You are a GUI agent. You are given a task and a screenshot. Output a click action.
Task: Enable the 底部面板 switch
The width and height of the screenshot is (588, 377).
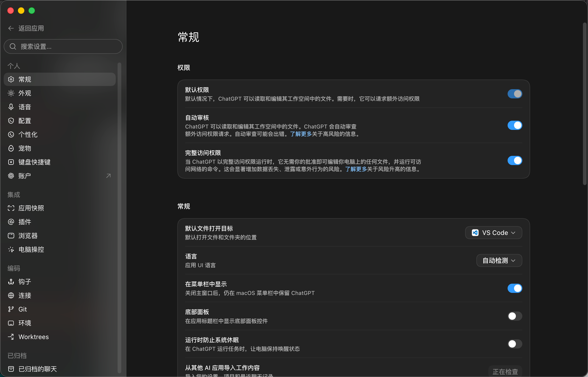pyautogui.click(x=515, y=316)
